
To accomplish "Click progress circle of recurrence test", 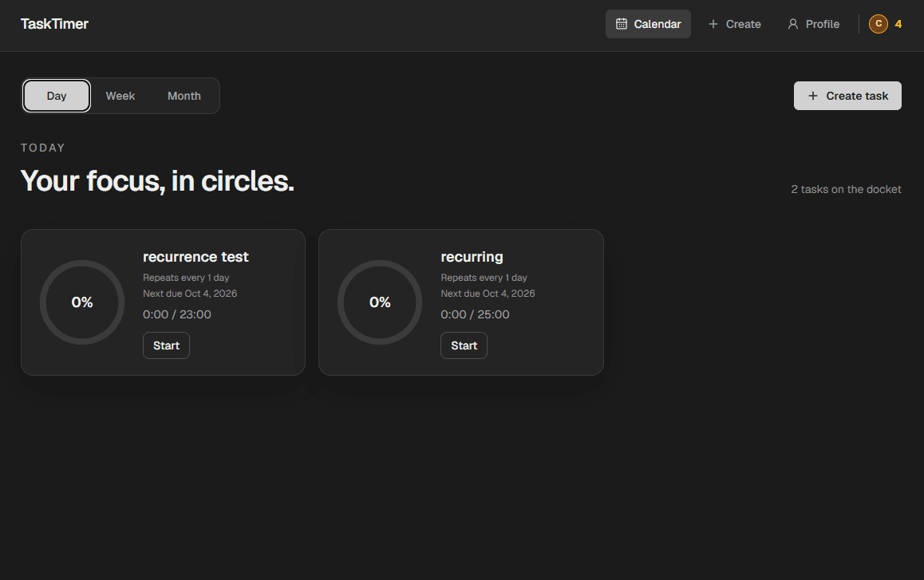I will pyautogui.click(x=82, y=302).
